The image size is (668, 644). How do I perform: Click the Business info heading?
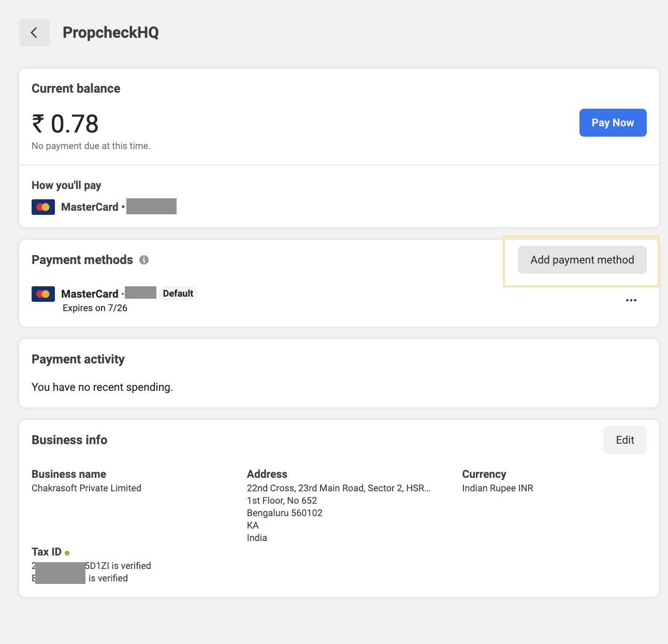(x=69, y=440)
